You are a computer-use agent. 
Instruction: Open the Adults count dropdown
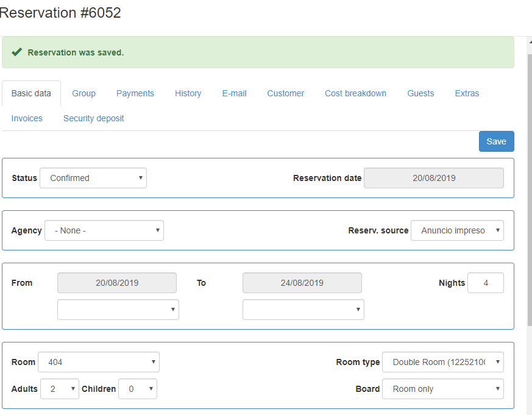tap(60, 389)
